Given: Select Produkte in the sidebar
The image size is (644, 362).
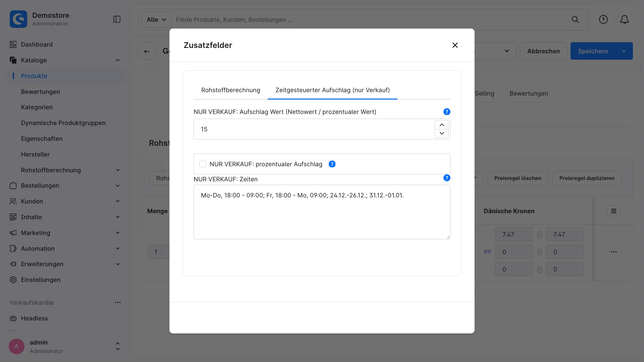Looking at the screenshot, I should point(34,76).
